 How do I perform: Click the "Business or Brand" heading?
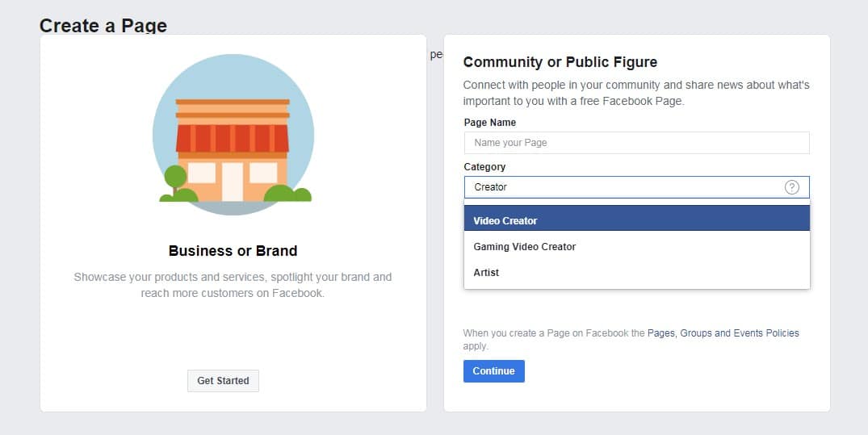point(233,251)
